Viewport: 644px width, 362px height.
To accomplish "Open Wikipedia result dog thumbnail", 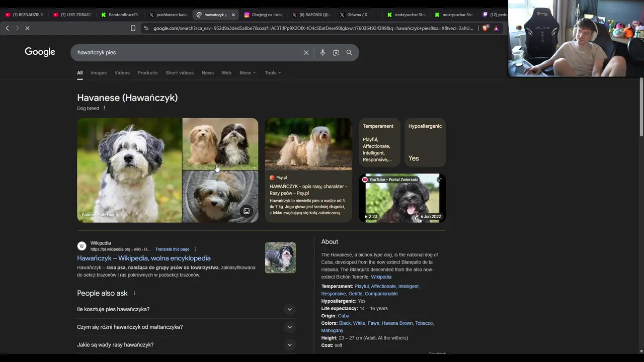I will (280, 258).
